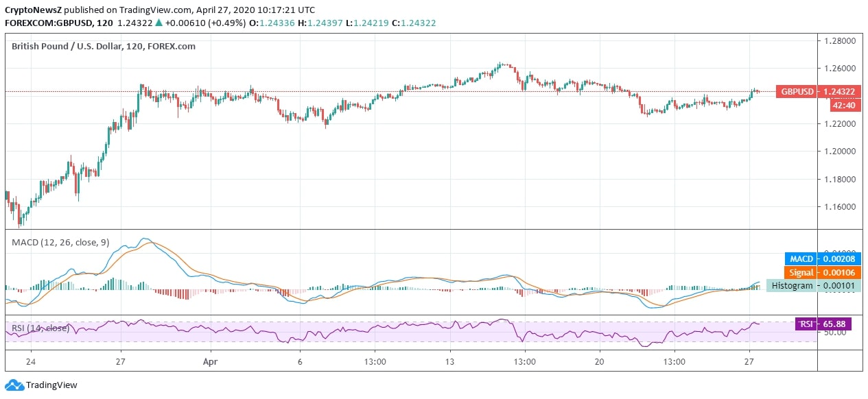
Task: Click the 1.28000 price axis label
Action: click(839, 41)
